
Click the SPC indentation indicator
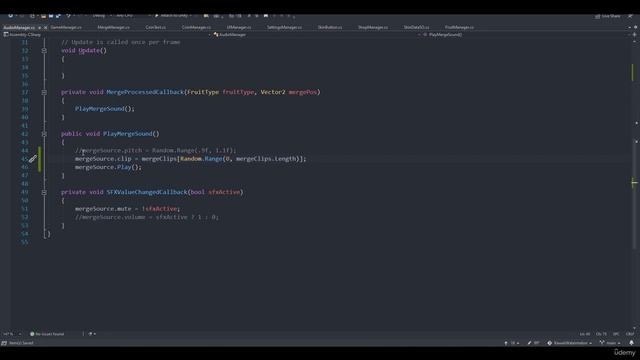coord(616,334)
